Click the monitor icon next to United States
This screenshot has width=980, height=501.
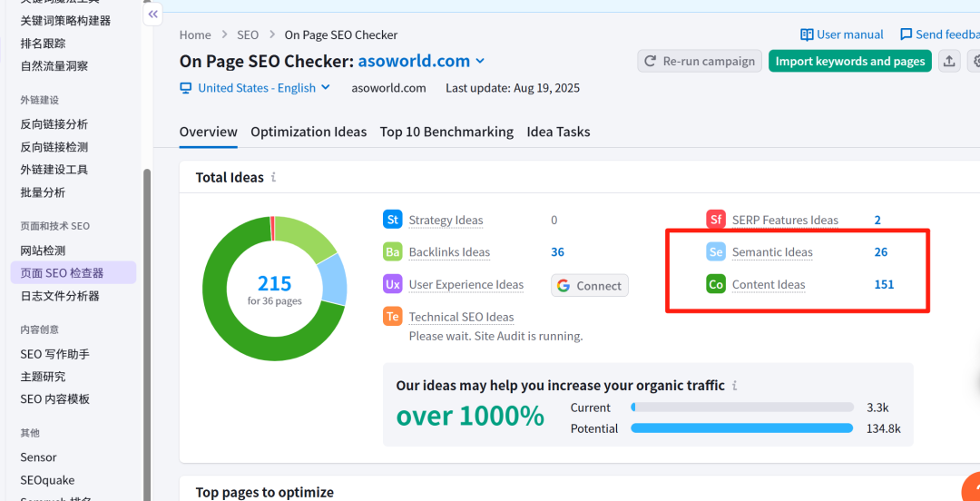coord(186,88)
